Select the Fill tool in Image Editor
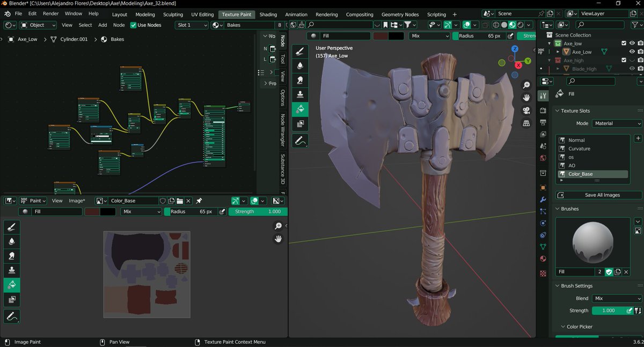Viewport: 644px width, 347px height. tap(12, 285)
